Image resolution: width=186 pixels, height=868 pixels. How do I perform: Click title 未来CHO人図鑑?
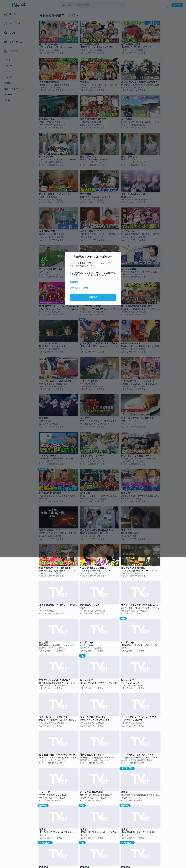47,231
